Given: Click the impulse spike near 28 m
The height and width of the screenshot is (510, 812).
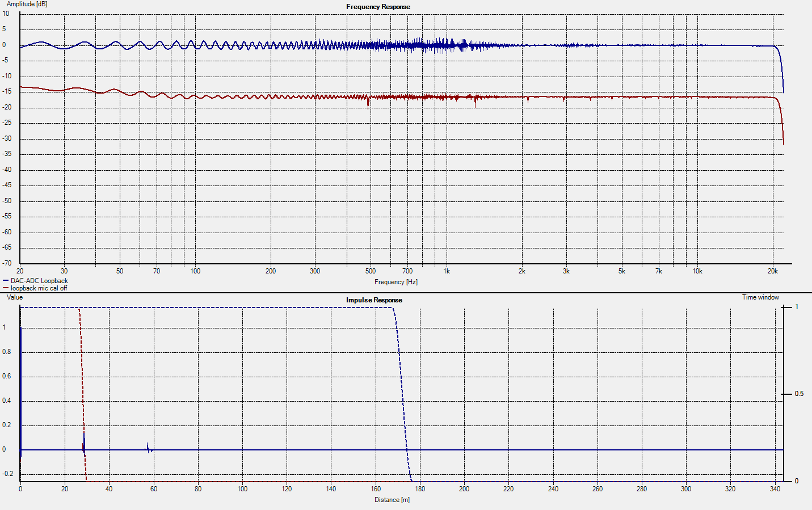Looking at the screenshot, I should [84, 444].
